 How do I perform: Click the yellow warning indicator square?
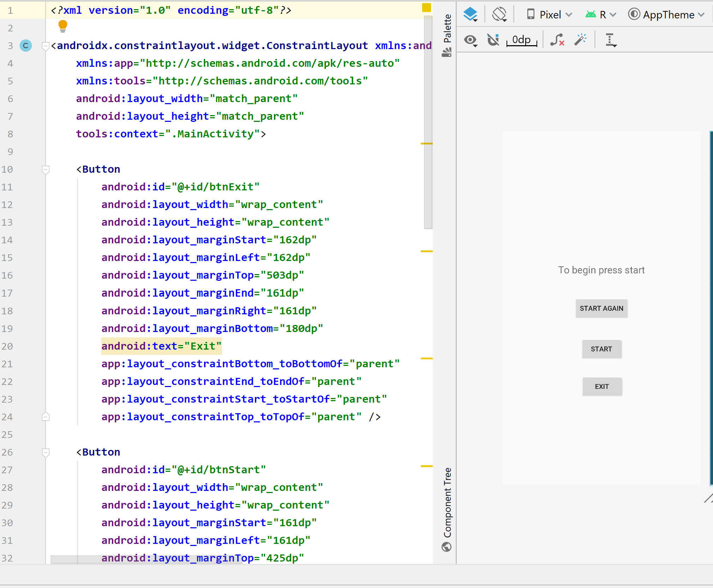pyautogui.click(x=426, y=8)
